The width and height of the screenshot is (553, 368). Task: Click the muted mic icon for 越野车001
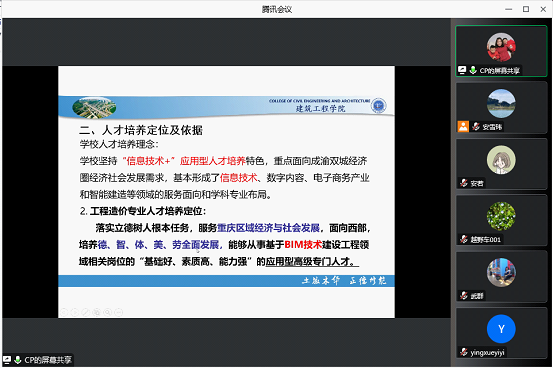(x=464, y=239)
